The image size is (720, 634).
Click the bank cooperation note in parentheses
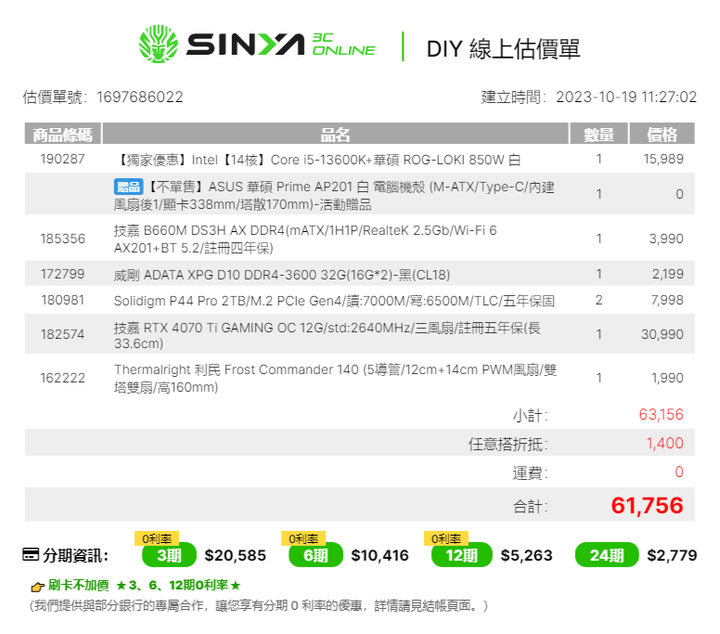tap(259, 606)
